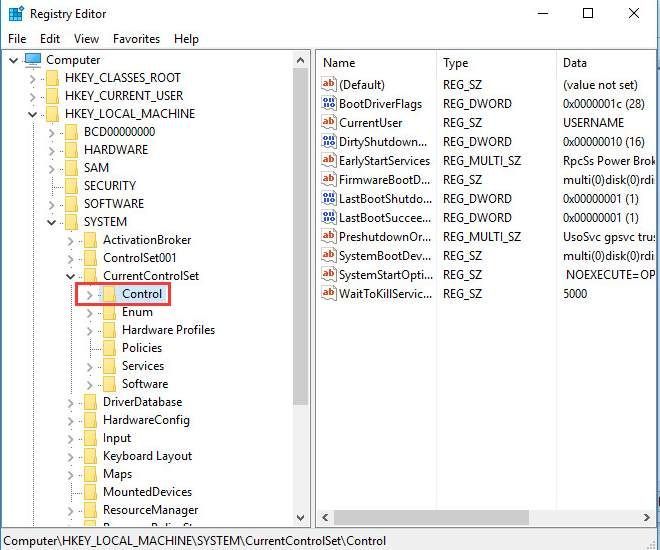Viewport: 660px width, 550px height.
Task: Click the string icon beside SystemBootDev... value
Action: pyautogui.click(x=329, y=255)
